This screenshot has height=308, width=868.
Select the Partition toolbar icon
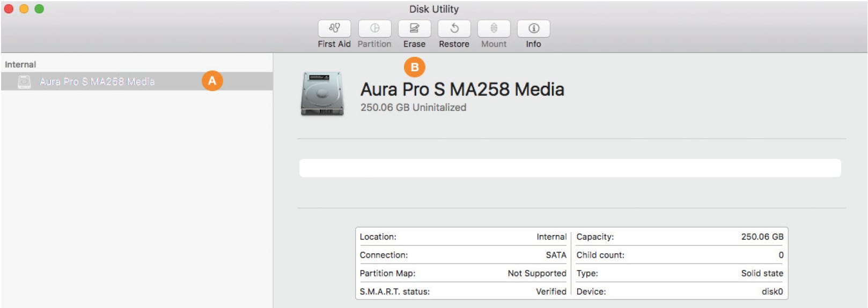click(374, 28)
